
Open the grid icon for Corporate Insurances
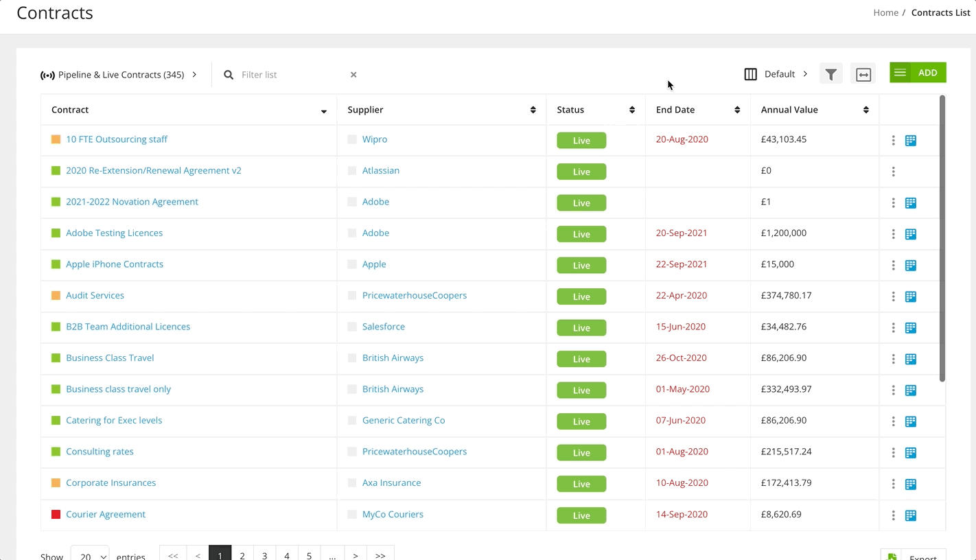[911, 484]
